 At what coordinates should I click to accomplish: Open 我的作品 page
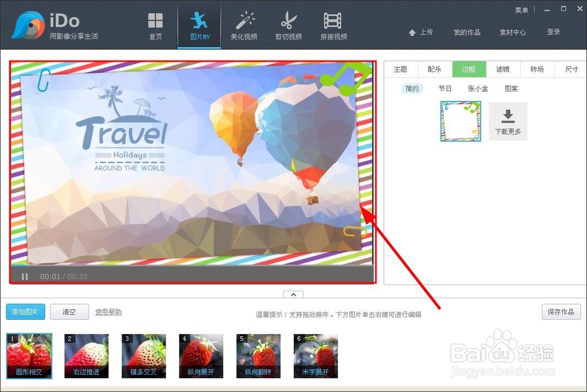[467, 32]
